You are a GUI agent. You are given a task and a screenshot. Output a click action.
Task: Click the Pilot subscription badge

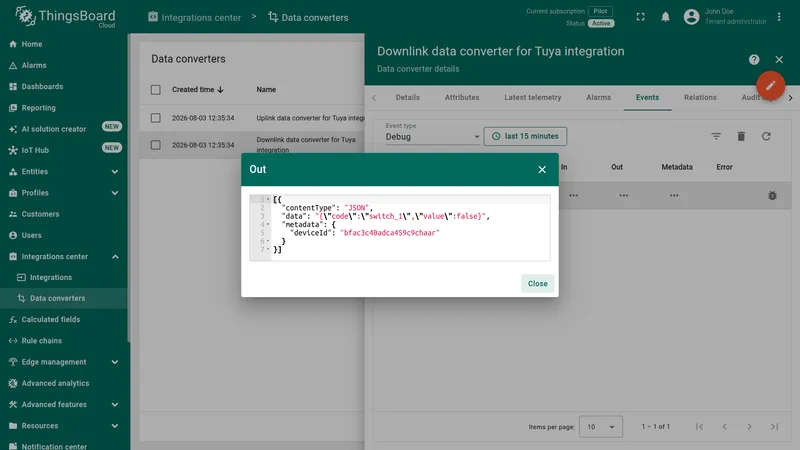click(600, 11)
